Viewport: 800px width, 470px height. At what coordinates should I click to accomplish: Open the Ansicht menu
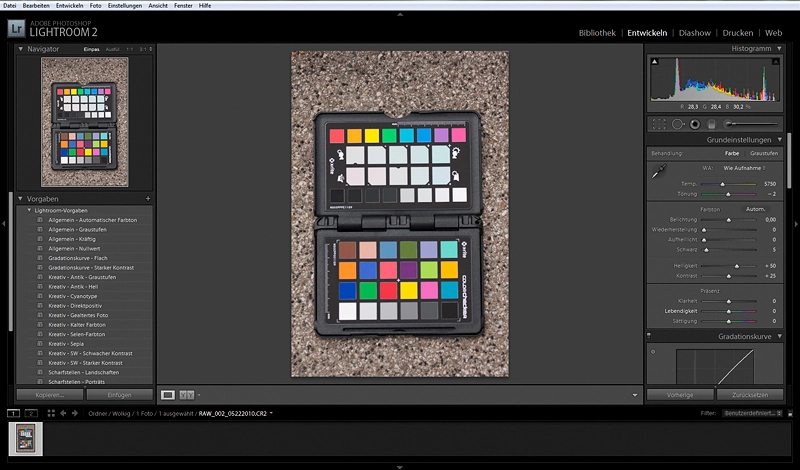pos(158,6)
